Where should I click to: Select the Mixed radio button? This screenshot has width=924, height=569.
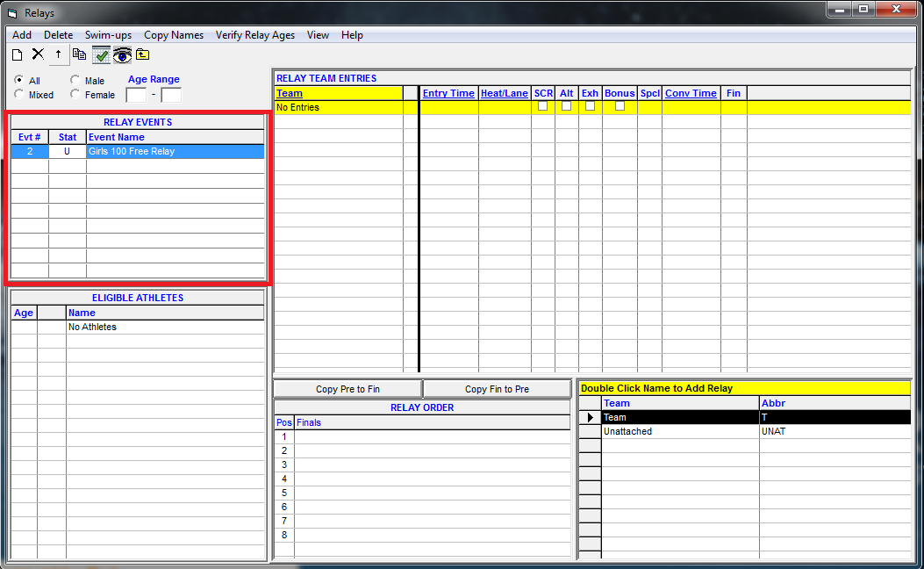[19, 95]
